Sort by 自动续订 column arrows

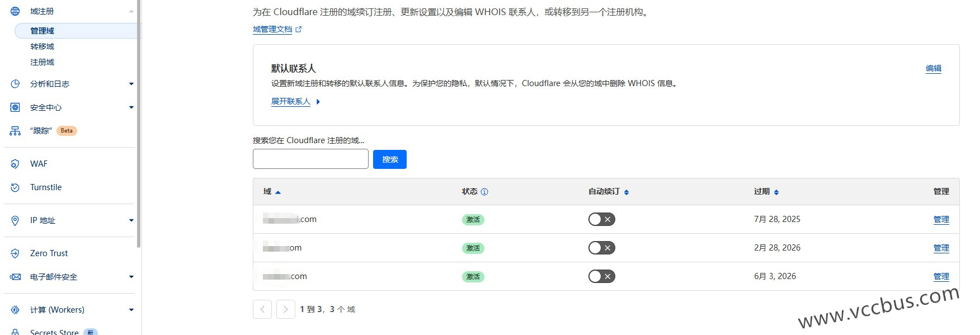[x=626, y=192]
